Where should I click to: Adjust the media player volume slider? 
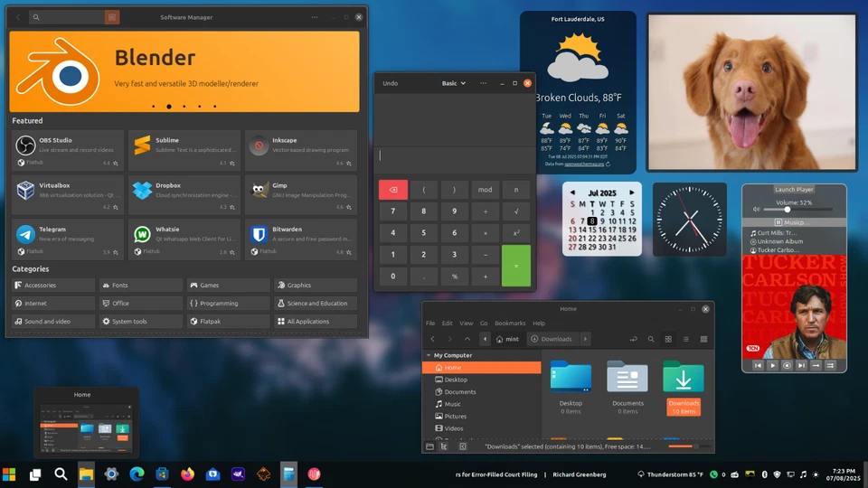[x=788, y=210]
